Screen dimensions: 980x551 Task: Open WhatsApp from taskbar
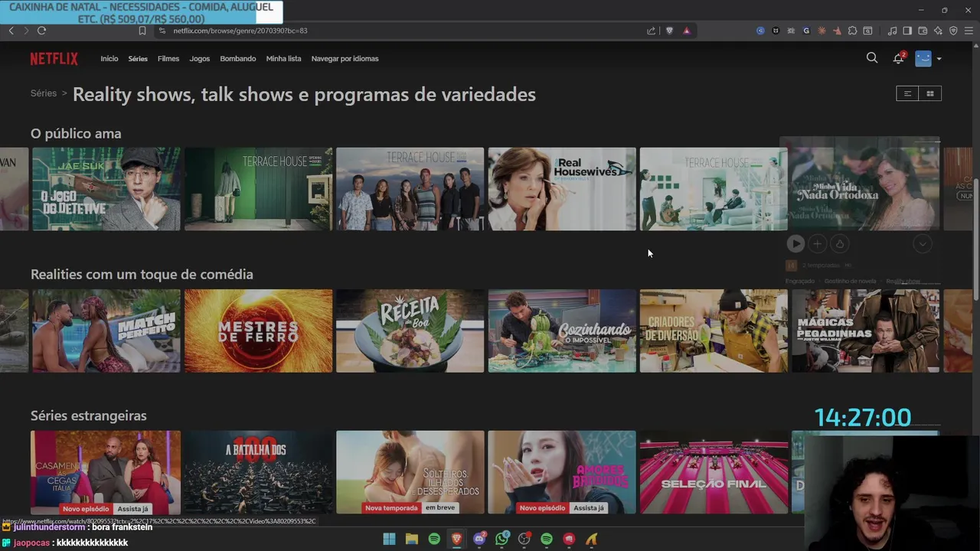coord(501,540)
